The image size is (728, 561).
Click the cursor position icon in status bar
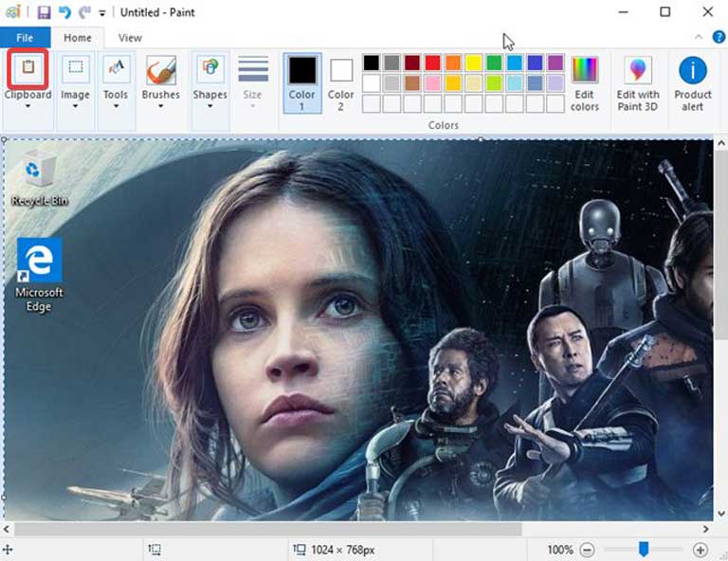8,551
